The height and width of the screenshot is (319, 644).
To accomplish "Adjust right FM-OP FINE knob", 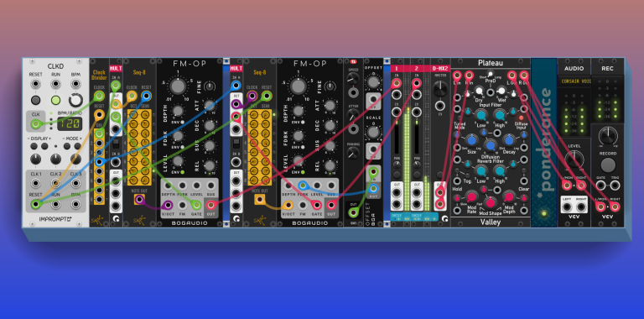I will [330, 86].
